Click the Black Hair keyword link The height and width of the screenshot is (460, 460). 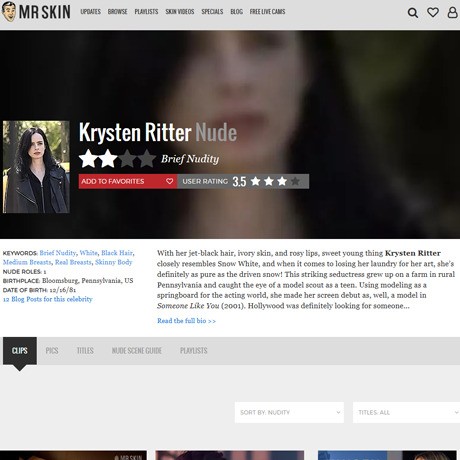117,253
